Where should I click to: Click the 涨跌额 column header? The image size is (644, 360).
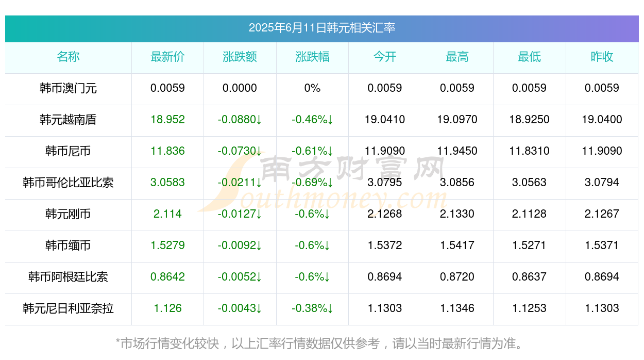240,57
